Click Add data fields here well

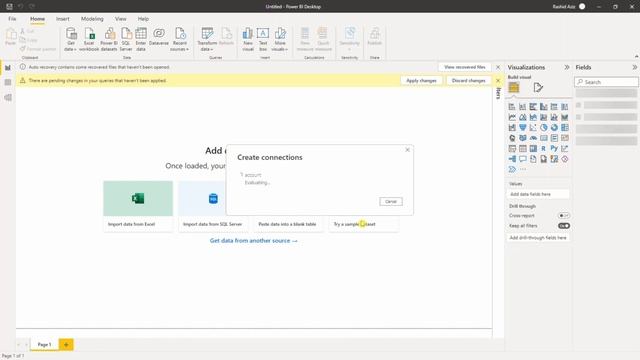(x=538, y=194)
